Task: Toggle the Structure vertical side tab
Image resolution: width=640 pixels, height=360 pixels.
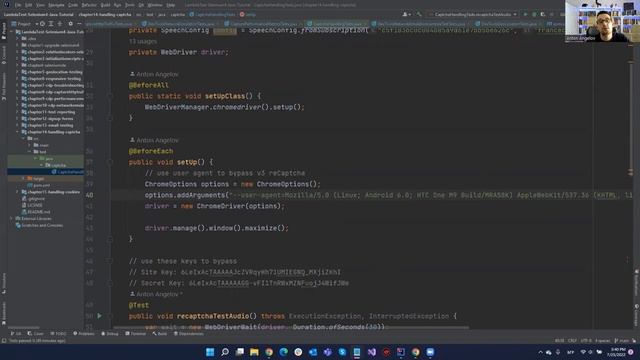Action: point(4,283)
